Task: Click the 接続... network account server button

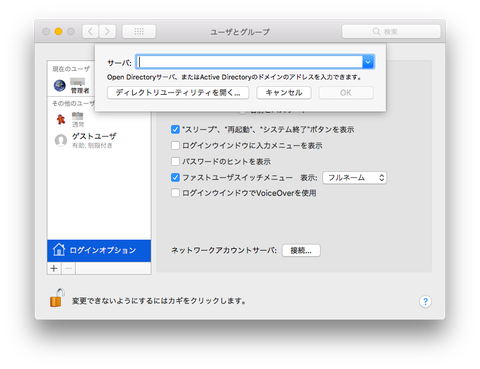Action: (301, 250)
